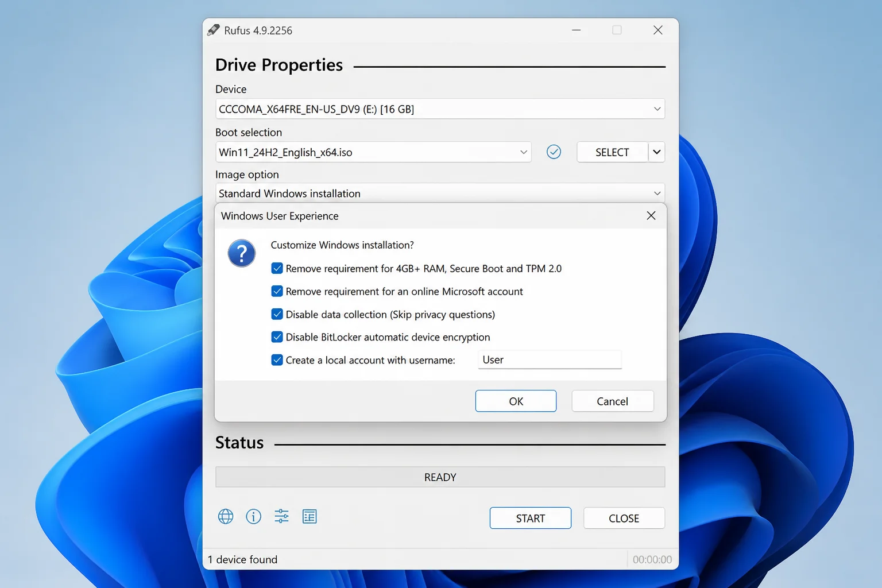The width and height of the screenshot is (882, 588).
Task: Toggle Disable BitLocker automatic device encryption
Action: (x=277, y=337)
